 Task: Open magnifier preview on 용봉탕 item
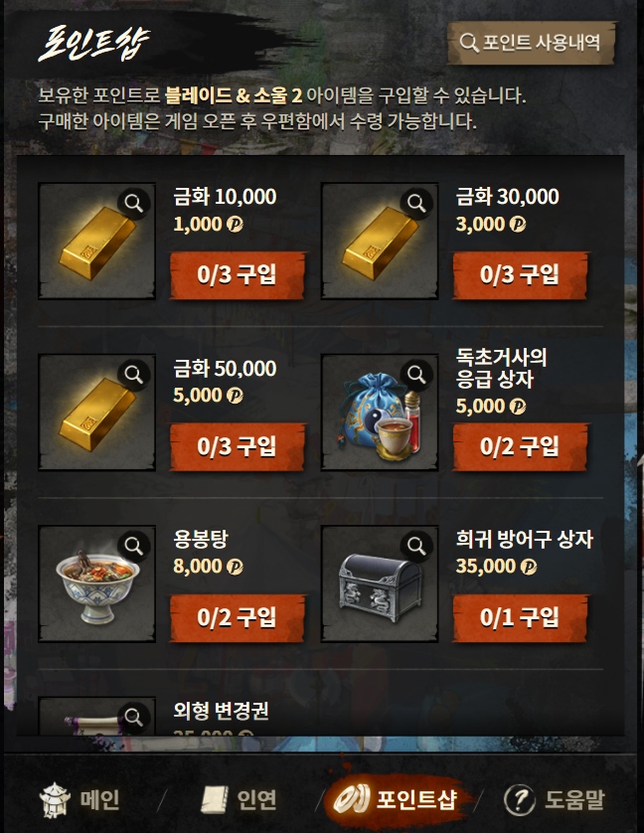coord(134,546)
